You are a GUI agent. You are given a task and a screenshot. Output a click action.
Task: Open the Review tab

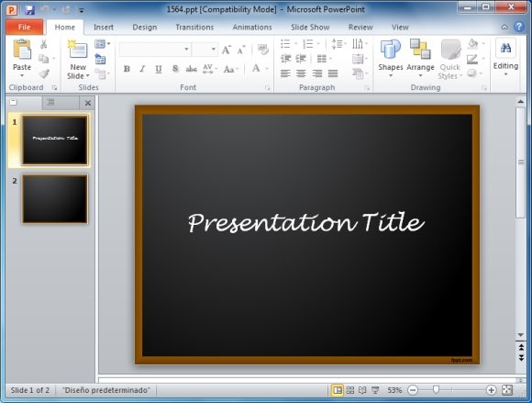360,28
